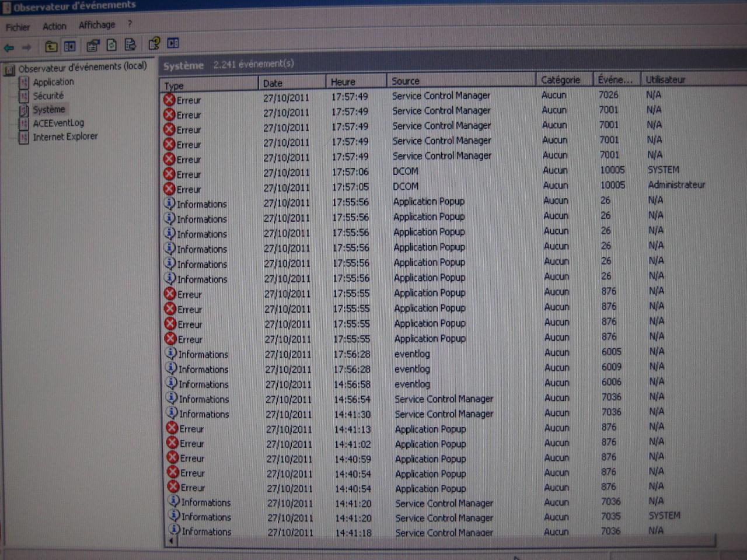747x560 pixels.
Task: Sort by the Utilisateur column header
Action: [693, 79]
